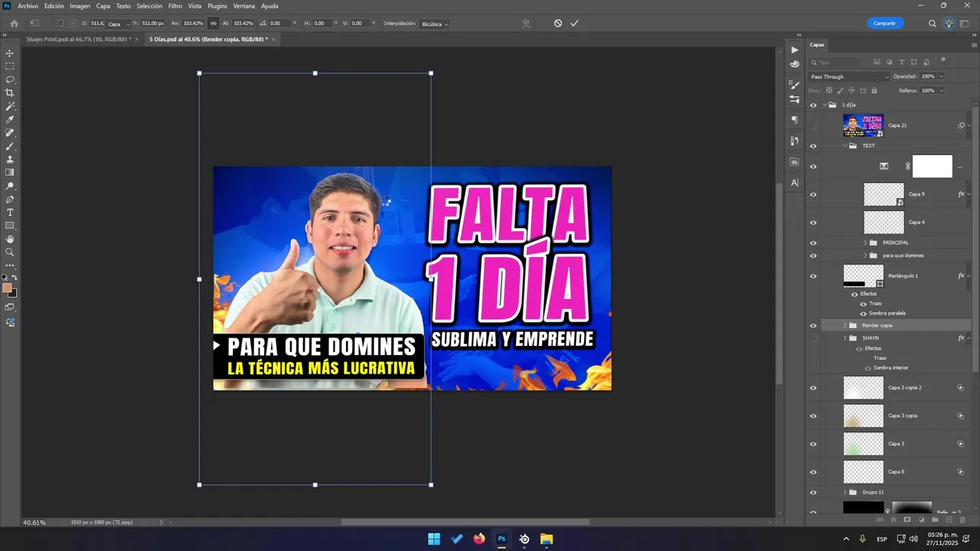Open the Interpolación Bicúbica dropdown
This screenshot has width=980, height=551.
click(x=434, y=24)
